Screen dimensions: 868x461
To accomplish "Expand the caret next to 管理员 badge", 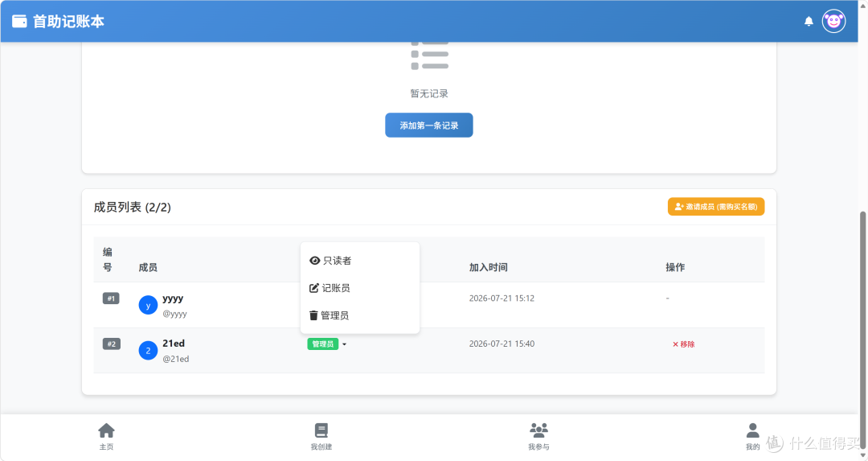I will point(344,344).
